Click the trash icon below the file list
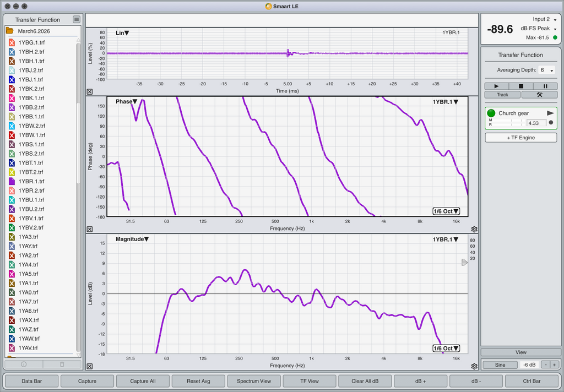Viewport: 564px width, 392px height. point(62,364)
